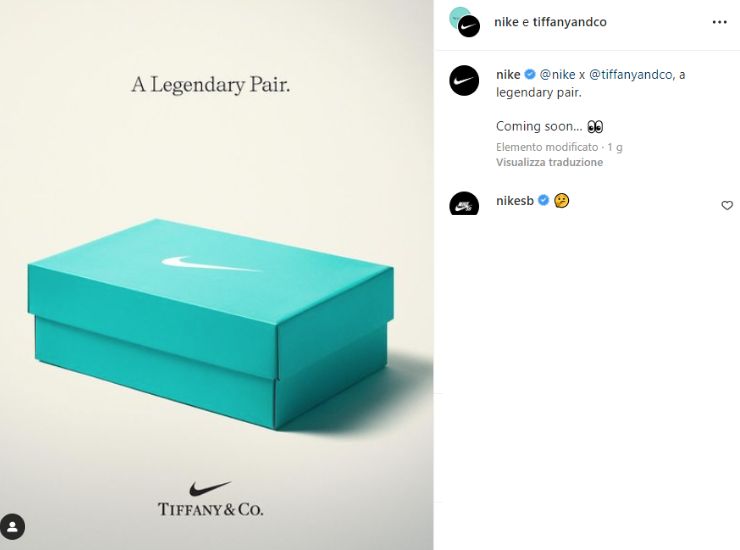Click the turquoise shoebox post image

tap(210, 324)
